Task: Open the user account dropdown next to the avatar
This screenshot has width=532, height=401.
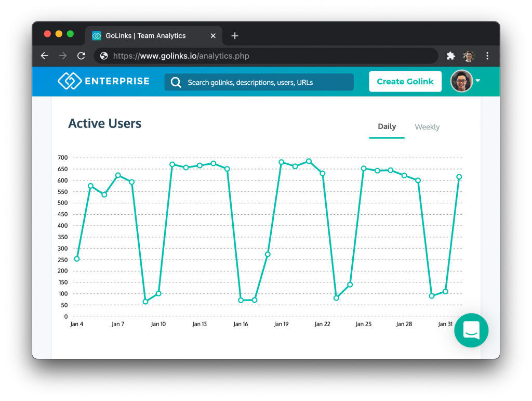Action: (478, 81)
